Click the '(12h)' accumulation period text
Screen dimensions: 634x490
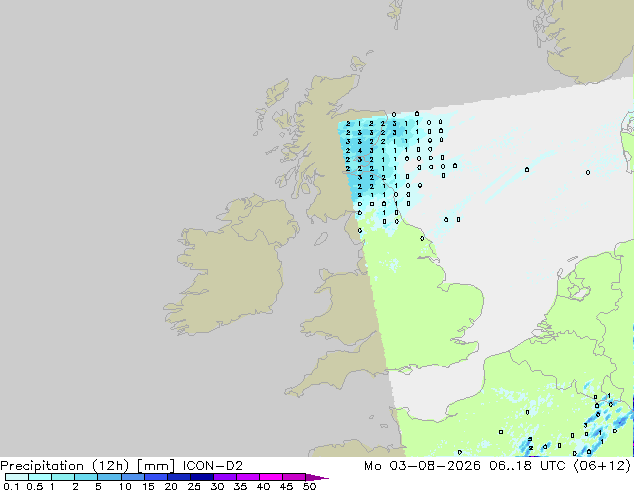[x=111, y=466]
